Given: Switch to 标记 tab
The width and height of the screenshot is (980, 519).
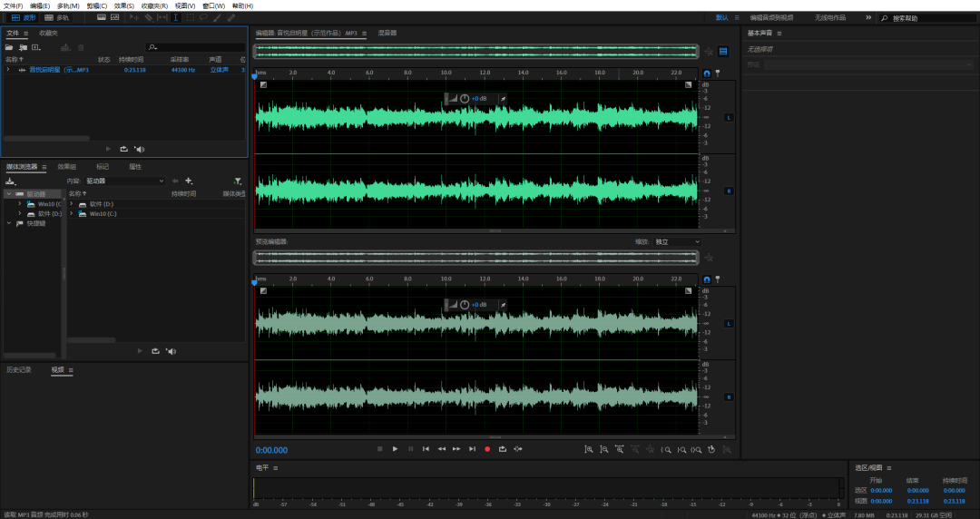Looking at the screenshot, I should (x=103, y=167).
